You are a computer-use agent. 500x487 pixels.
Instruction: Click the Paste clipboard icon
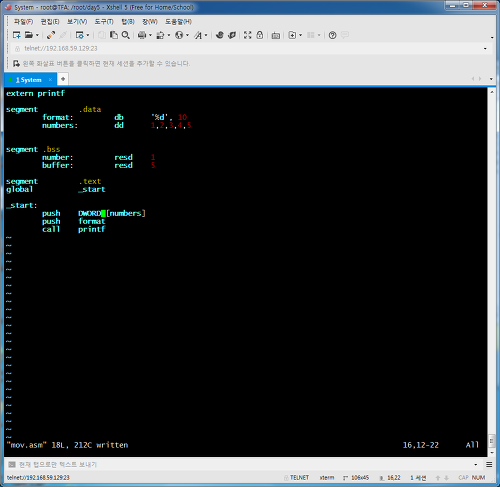coord(114,35)
